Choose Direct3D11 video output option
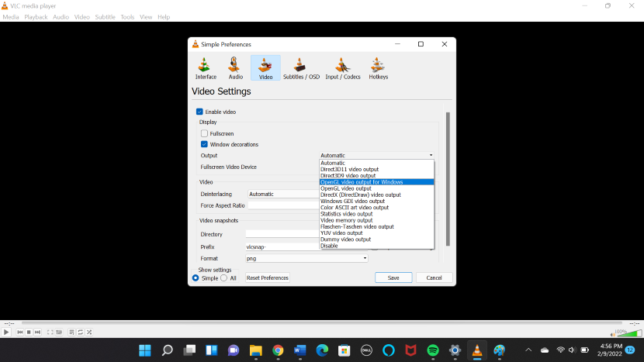This screenshot has height=362, width=644. pyautogui.click(x=376, y=169)
